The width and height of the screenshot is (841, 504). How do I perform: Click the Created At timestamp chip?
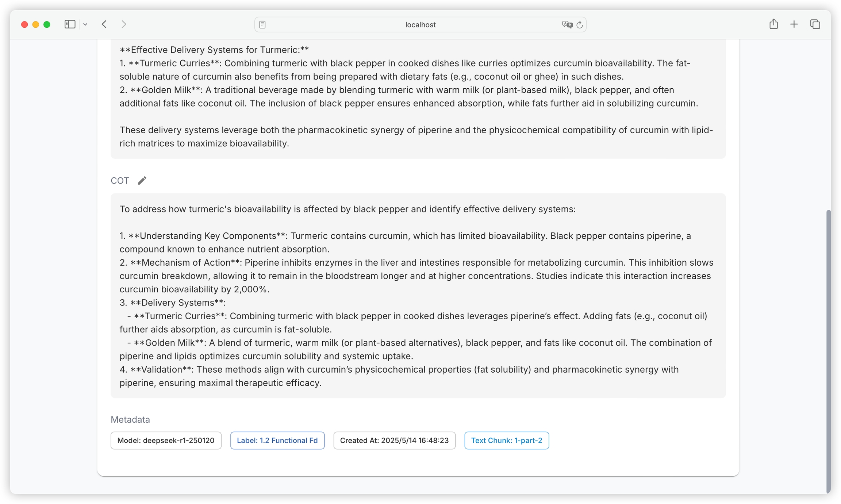[x=394, y=440]
